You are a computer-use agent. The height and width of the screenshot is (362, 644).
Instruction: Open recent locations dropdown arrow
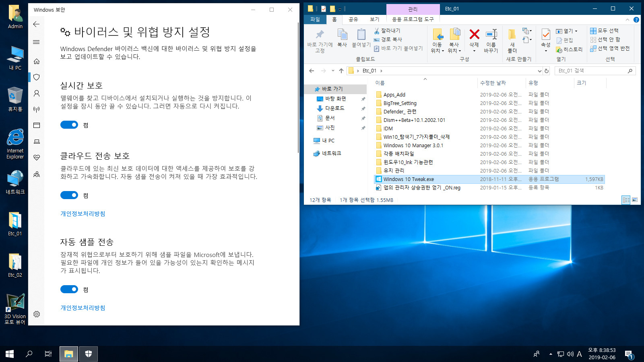(333, 71)
